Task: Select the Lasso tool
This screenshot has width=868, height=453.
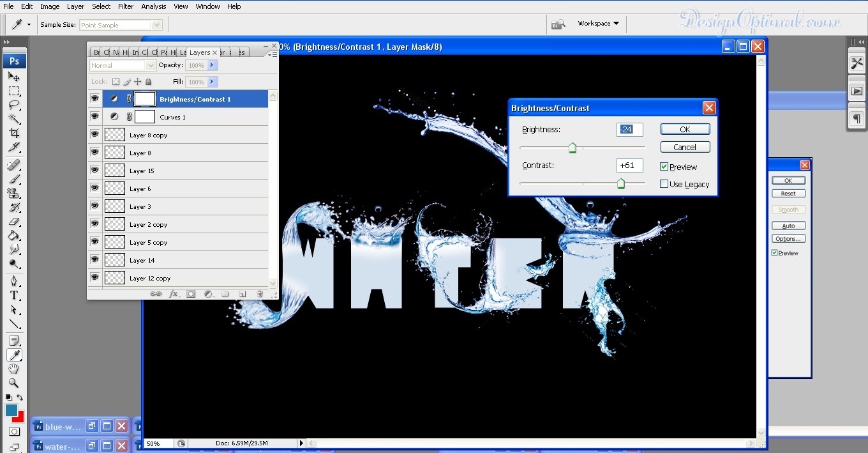Action: point(14,105)
